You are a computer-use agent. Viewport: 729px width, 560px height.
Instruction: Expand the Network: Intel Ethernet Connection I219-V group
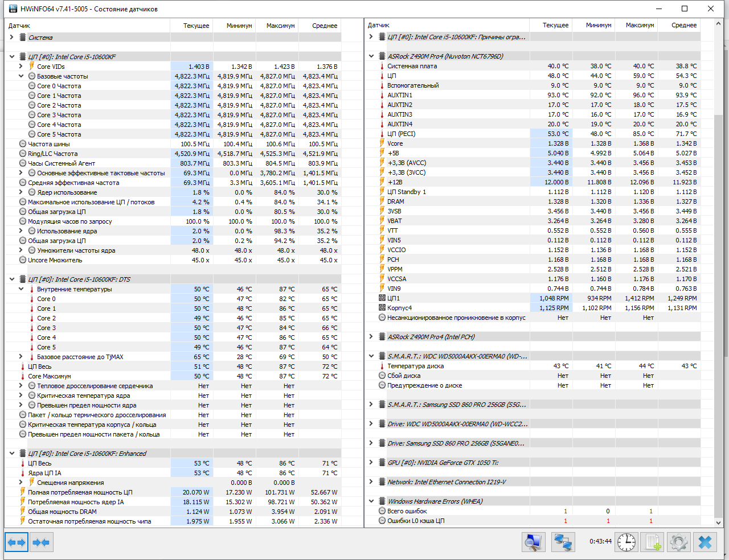371,482
